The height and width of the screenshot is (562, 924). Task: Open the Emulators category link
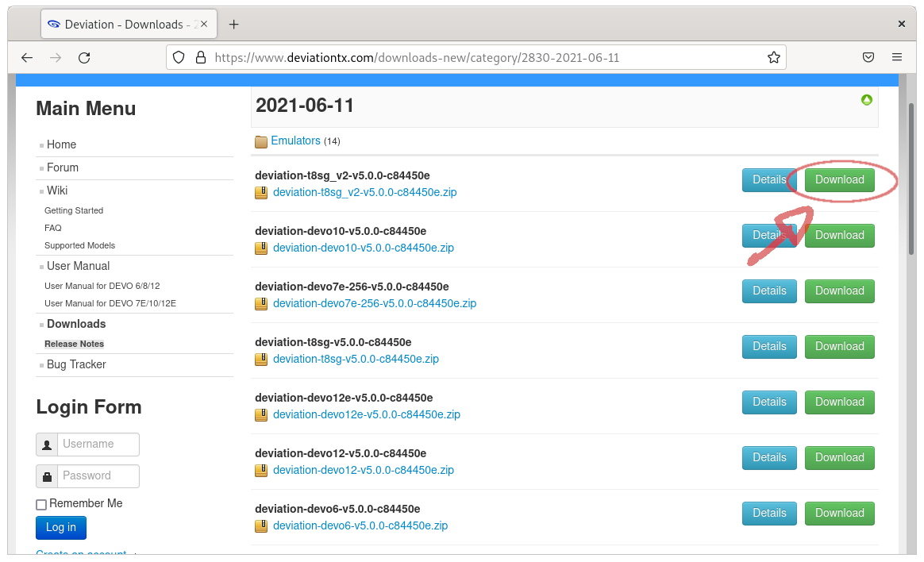point(296,140)
